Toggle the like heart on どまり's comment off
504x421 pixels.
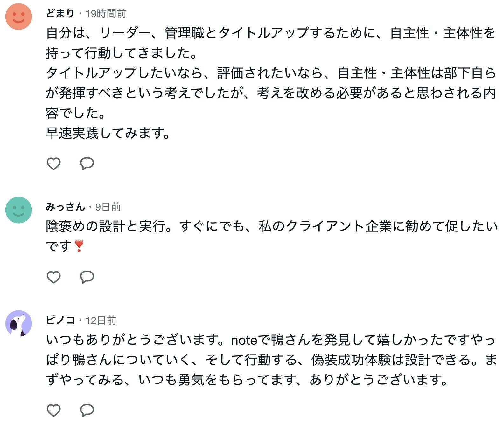(54, 164)
